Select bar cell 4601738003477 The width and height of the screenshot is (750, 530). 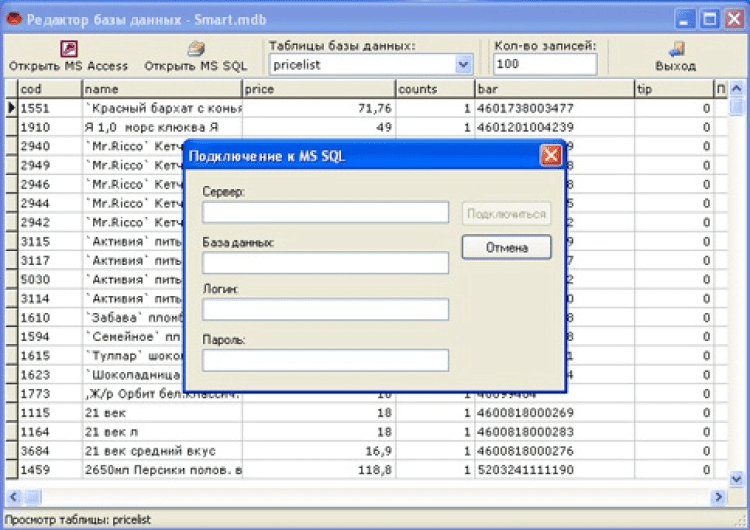[x=554, y=108]
